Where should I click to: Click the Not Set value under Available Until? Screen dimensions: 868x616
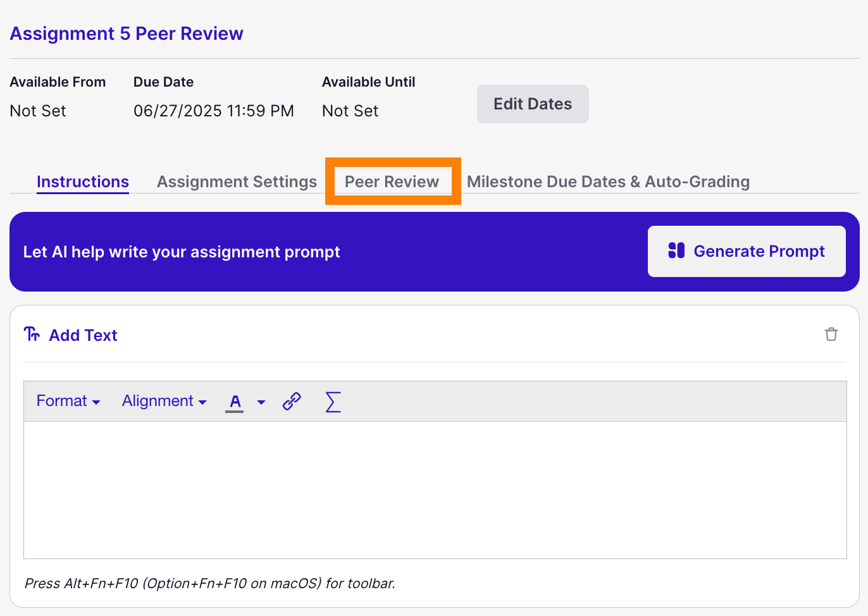pyautogui.click(x=350, y=111)
